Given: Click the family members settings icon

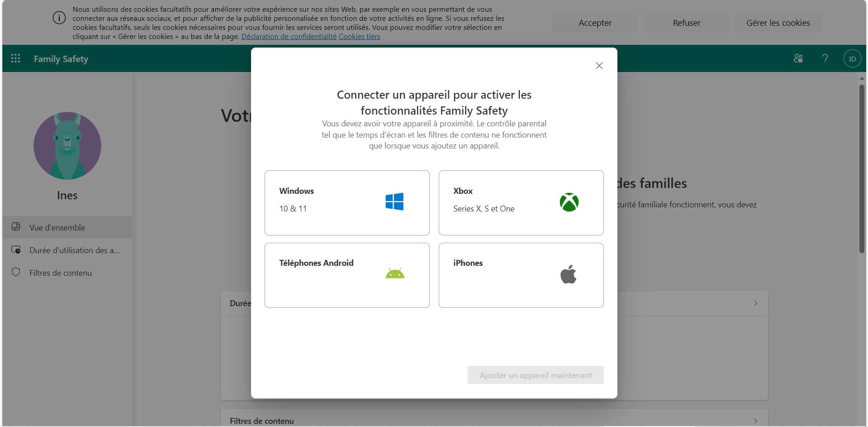Looking at the screenshot, I should pos(798,58).
